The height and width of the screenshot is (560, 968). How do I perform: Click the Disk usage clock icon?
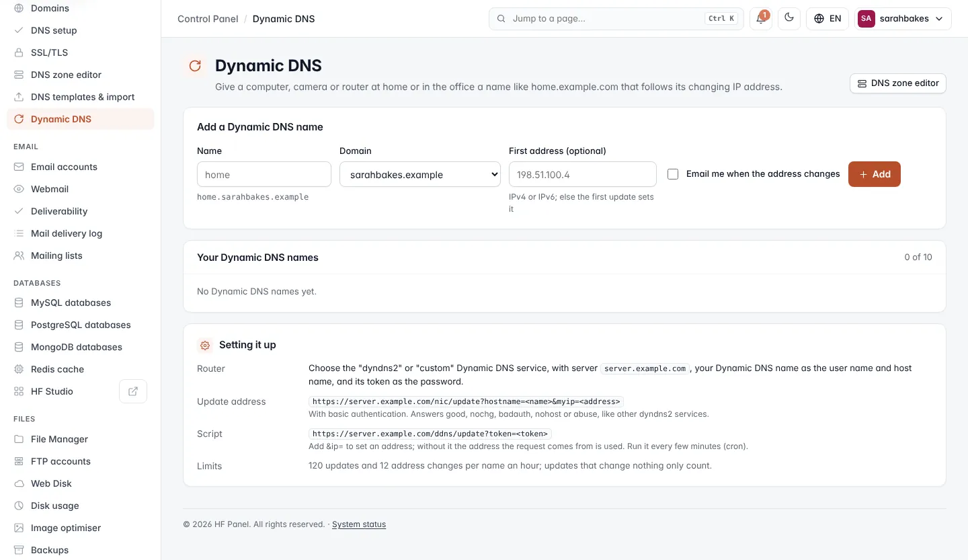pyautogui.click(x=19, y=506)
